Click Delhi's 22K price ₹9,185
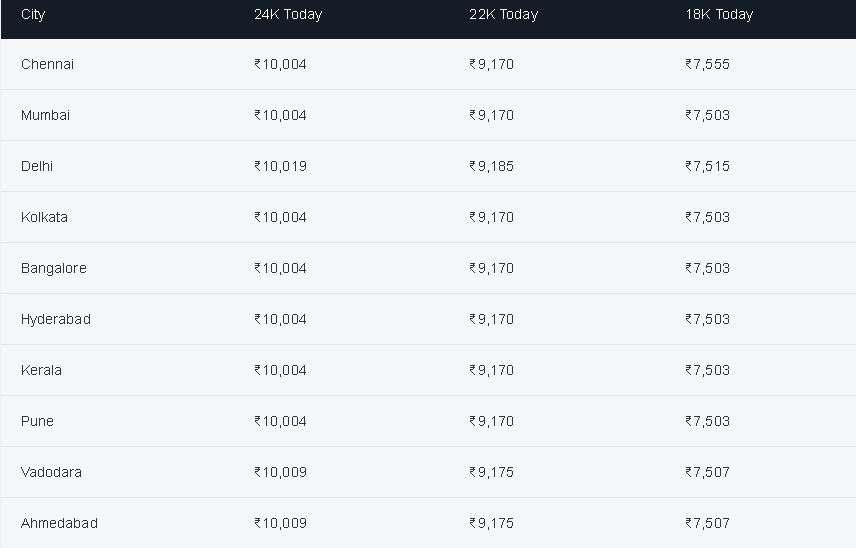This screenshot has height=548, width=856. pos(491,166)
